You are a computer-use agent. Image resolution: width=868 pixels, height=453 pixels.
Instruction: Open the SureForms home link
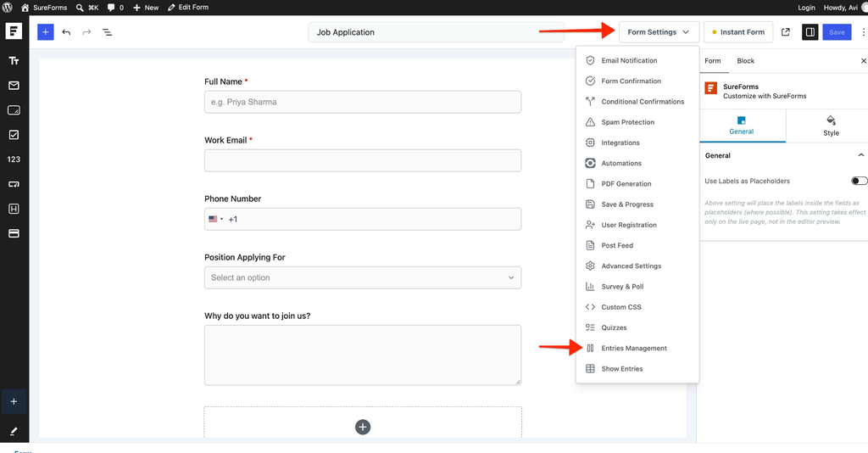tap(44, 8)
